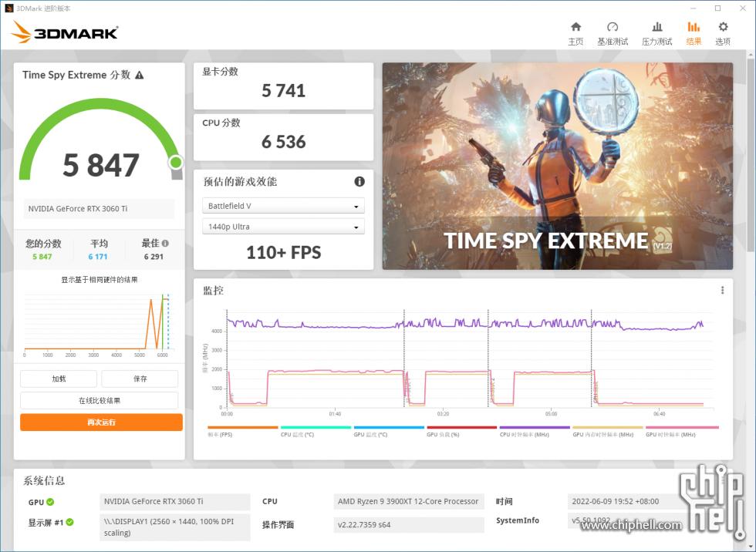Screen dimensions: 756x552
Task: Click the \\.\DISPLAY1 display info field
Action: pyautogui.click(x=175, y=527)
